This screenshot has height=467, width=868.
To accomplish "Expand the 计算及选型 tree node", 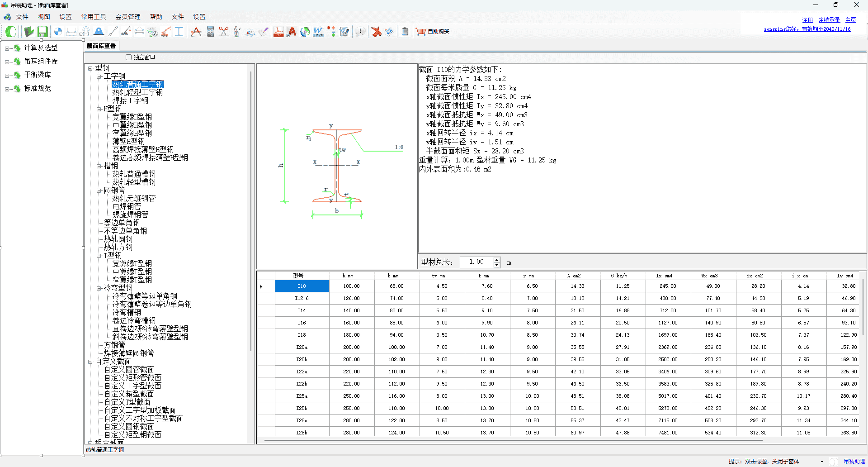I will click(x=7, y=48).
